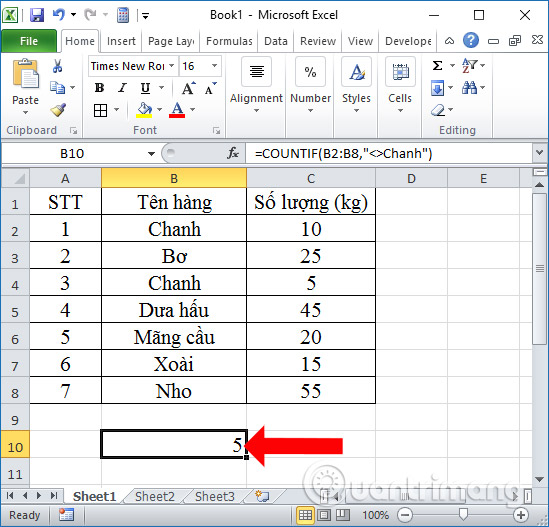549x527 pixels.
Task: Click the Find & Select binoculars icon
Action: pos(470,88)
